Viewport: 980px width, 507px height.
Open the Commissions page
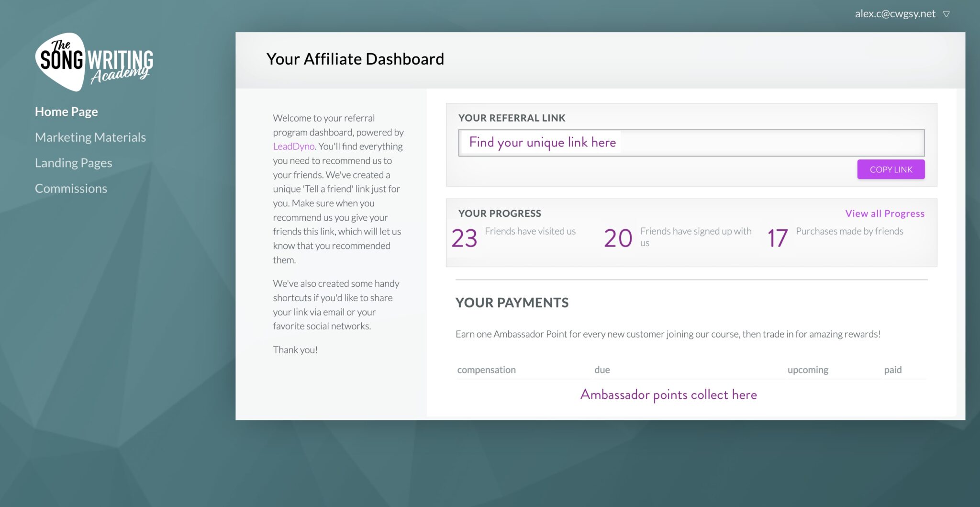click(71, 189)
